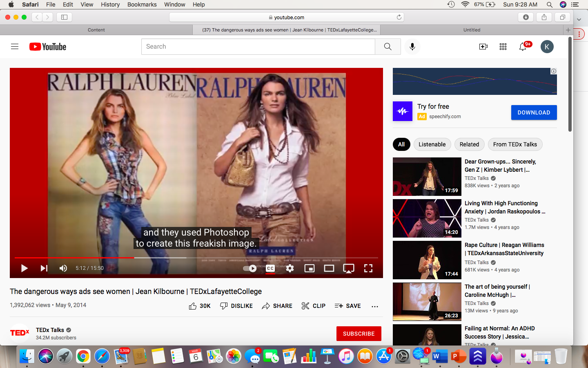Open Google Chrome from the Dock

pos(83,356)
